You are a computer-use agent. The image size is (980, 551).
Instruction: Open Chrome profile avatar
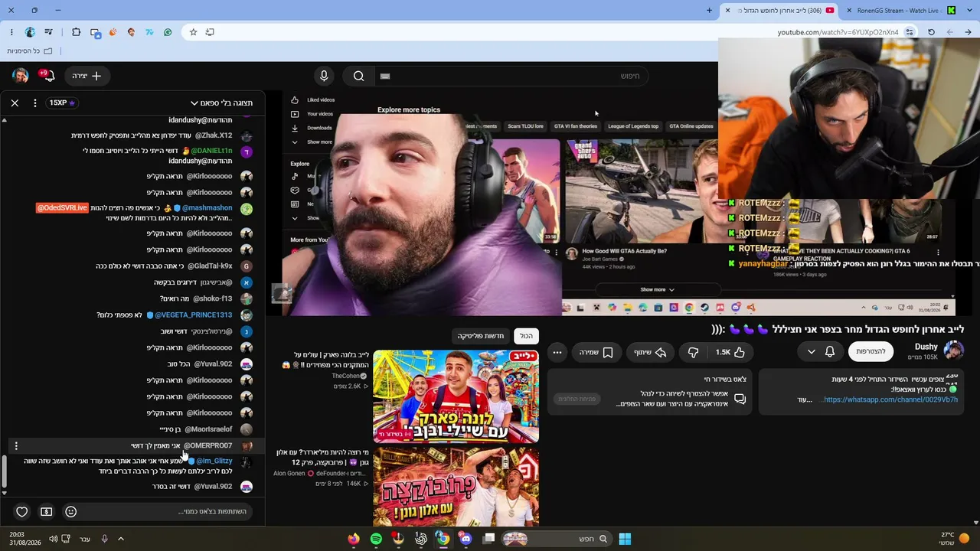point(30,32)
